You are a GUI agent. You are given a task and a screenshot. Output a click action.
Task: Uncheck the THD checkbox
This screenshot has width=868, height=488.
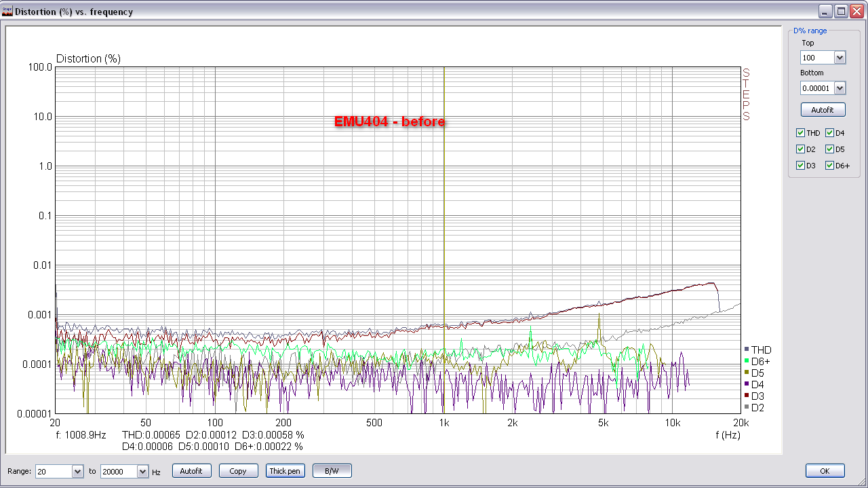(x=801, y=133)
